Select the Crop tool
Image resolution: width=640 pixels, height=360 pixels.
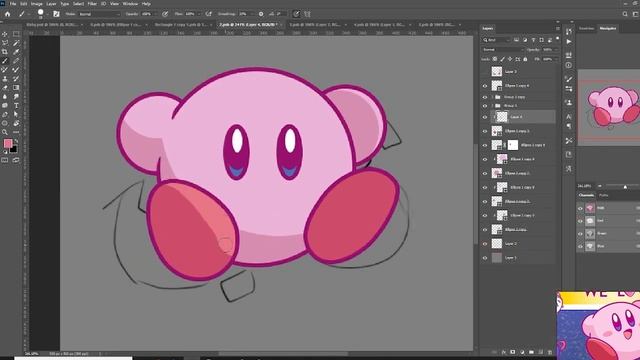point(5,52)
